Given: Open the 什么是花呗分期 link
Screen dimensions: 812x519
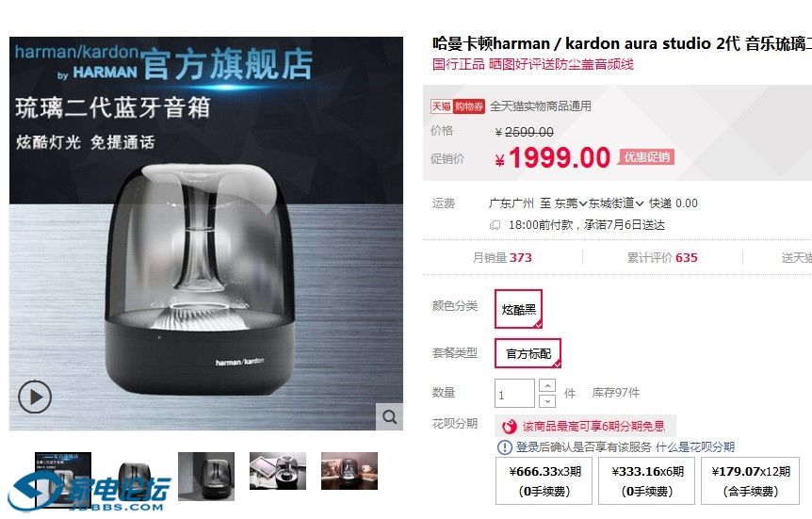Looking at the screenshot, I should [695, 447].
